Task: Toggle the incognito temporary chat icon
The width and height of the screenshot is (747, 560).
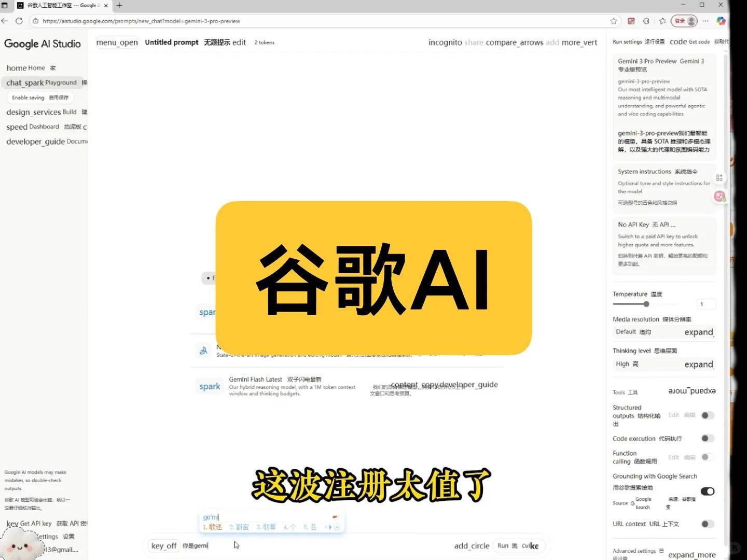Action: (445, 43)
